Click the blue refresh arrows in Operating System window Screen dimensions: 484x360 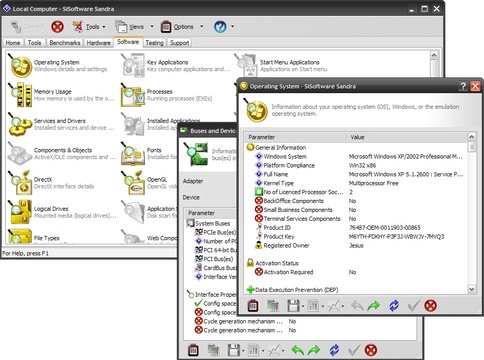pos(394,306)
